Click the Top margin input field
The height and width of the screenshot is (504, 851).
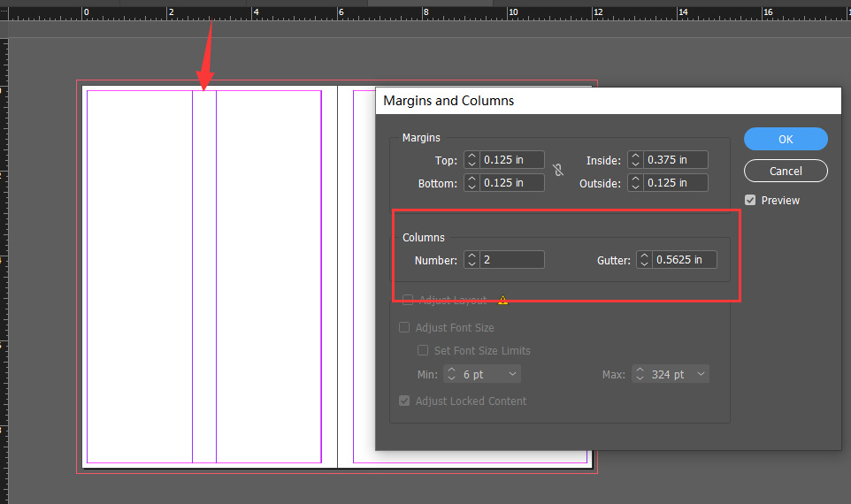click(512, 160)
